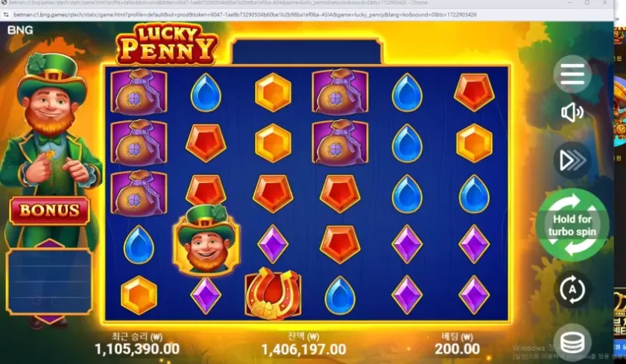
Task: Click the green Hold for turbo spin button
Action: point(572,226)
